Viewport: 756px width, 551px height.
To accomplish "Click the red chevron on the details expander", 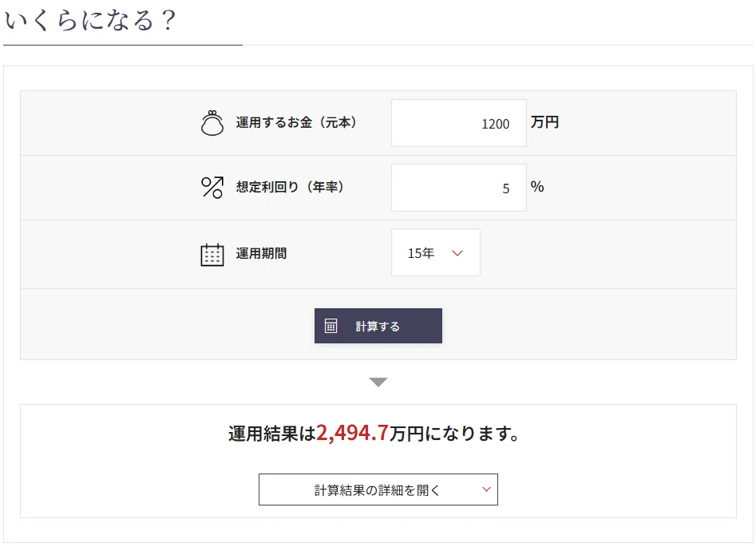I will tap(486, 490).
